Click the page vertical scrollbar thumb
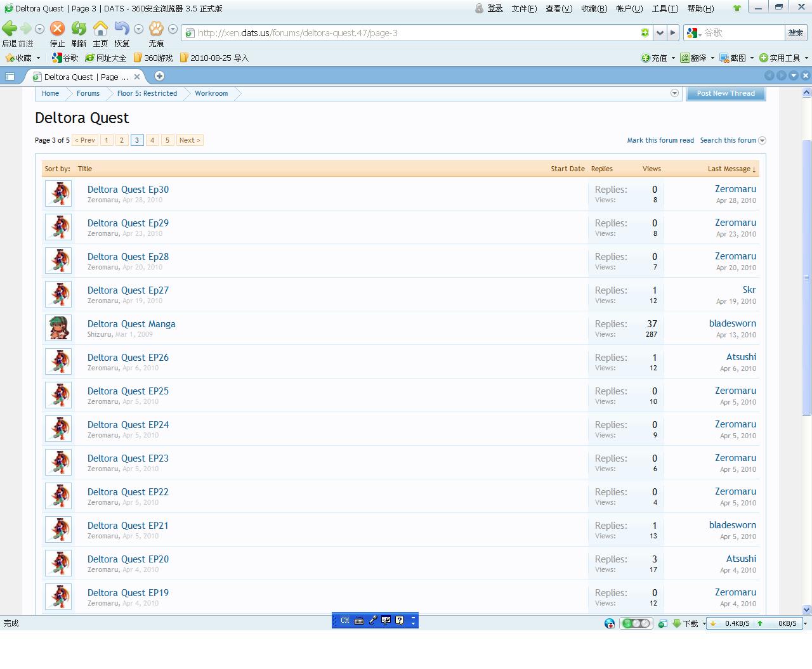The width and height of the screenshot is (812, 669). tap(807, 278)
